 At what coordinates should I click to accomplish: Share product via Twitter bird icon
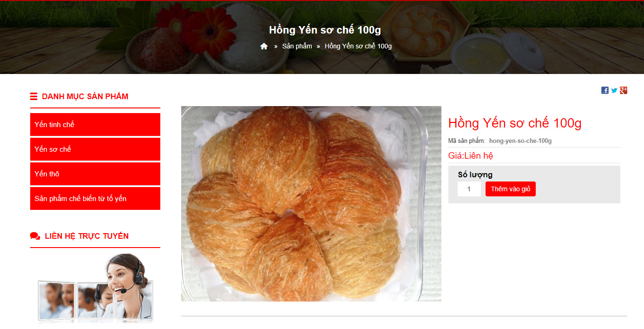[614, 90]
